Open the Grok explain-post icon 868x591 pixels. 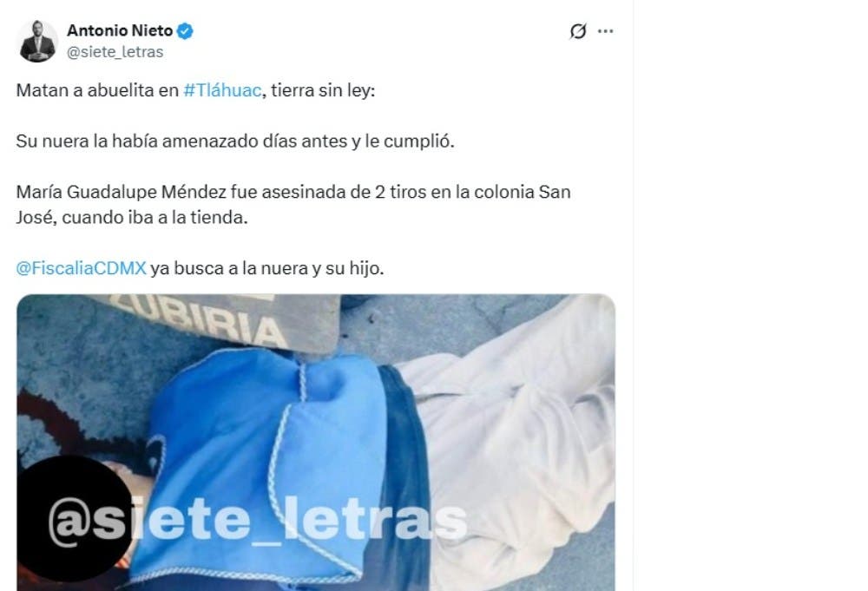tap(578, 31)
